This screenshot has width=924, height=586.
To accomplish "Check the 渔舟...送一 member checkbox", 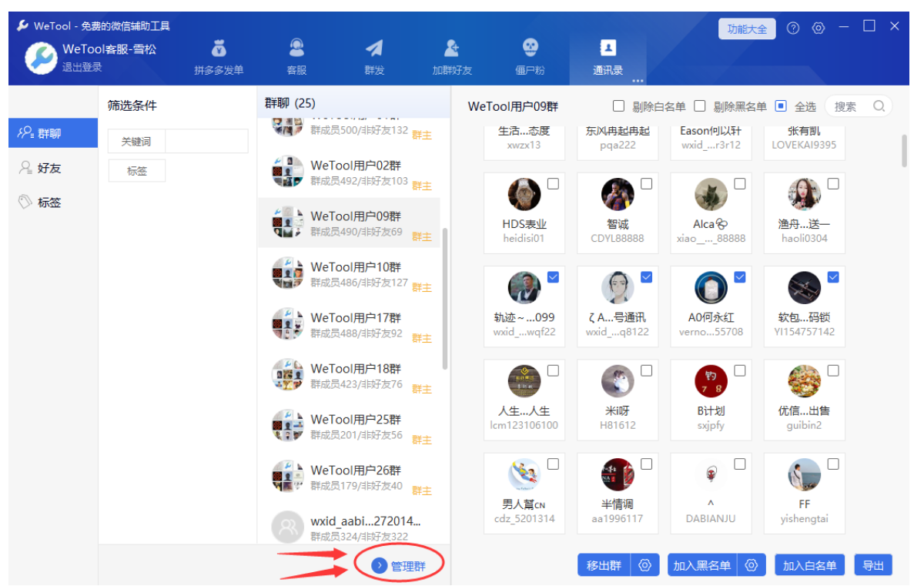I will coord(833,183).
